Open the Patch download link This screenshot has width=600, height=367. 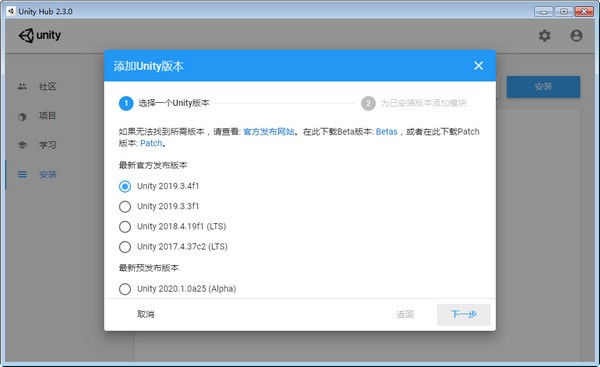(x=151, y=143)
